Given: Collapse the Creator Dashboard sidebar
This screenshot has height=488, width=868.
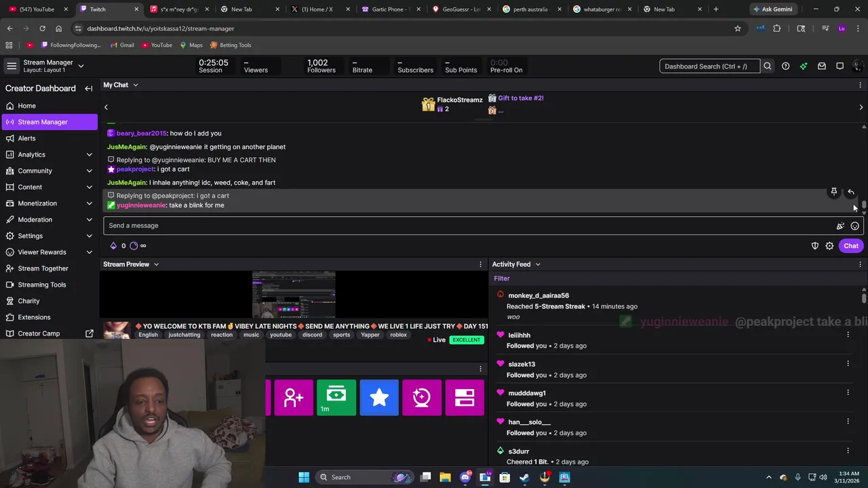Looking at the screenshot, I should point(88,88).
